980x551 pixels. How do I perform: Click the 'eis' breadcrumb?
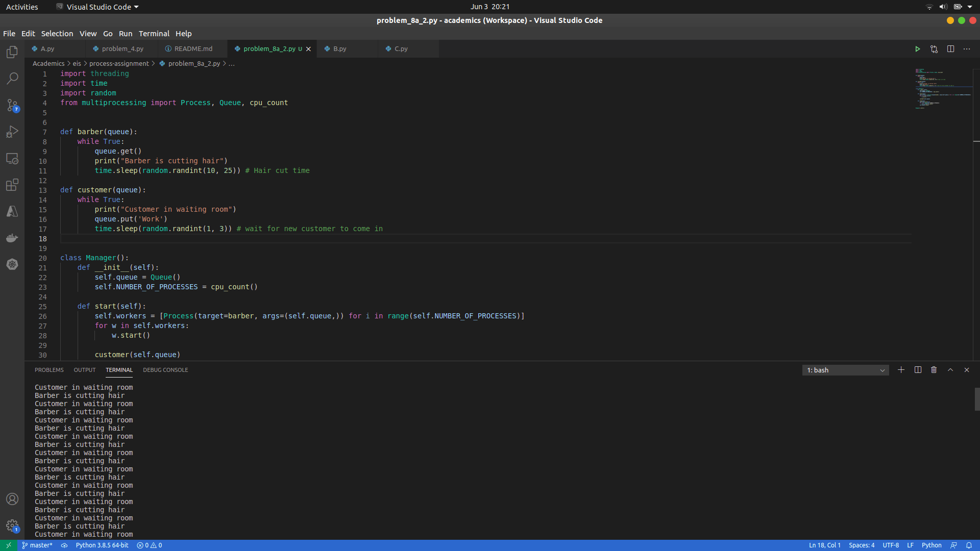tap(77, 64)
